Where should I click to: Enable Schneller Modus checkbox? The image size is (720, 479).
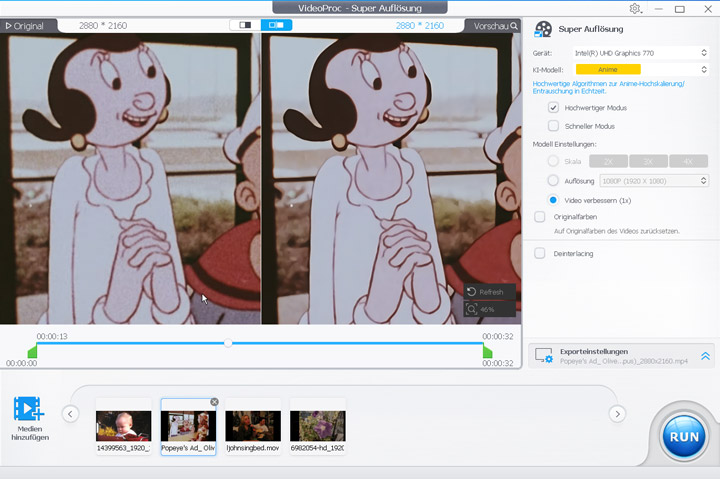[x=553, y=126]
